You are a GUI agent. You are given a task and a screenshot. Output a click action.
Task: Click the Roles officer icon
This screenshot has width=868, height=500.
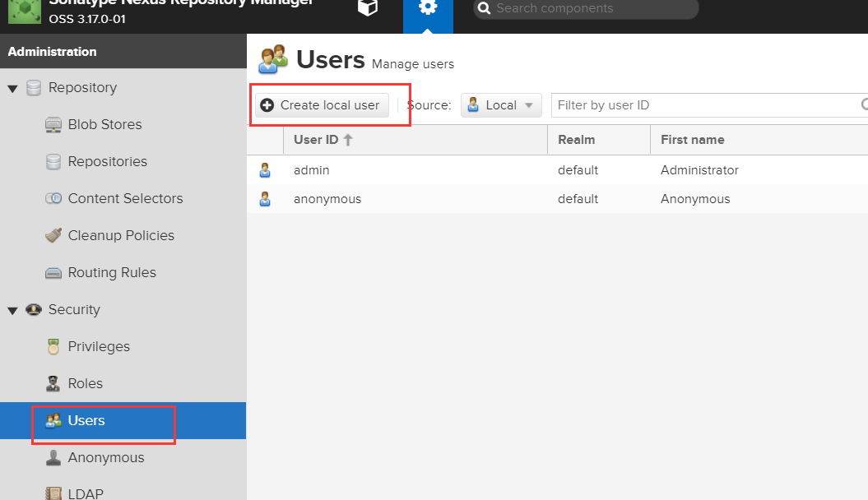pos(53,384)
